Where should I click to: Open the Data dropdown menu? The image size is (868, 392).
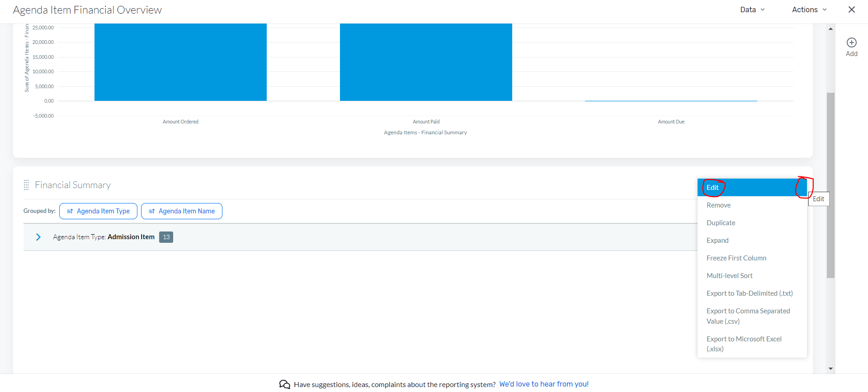752,9
